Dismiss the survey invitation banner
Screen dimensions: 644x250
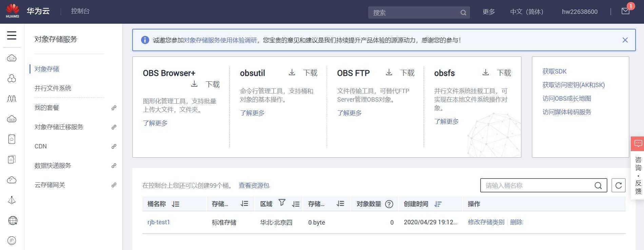click(625, 40)
